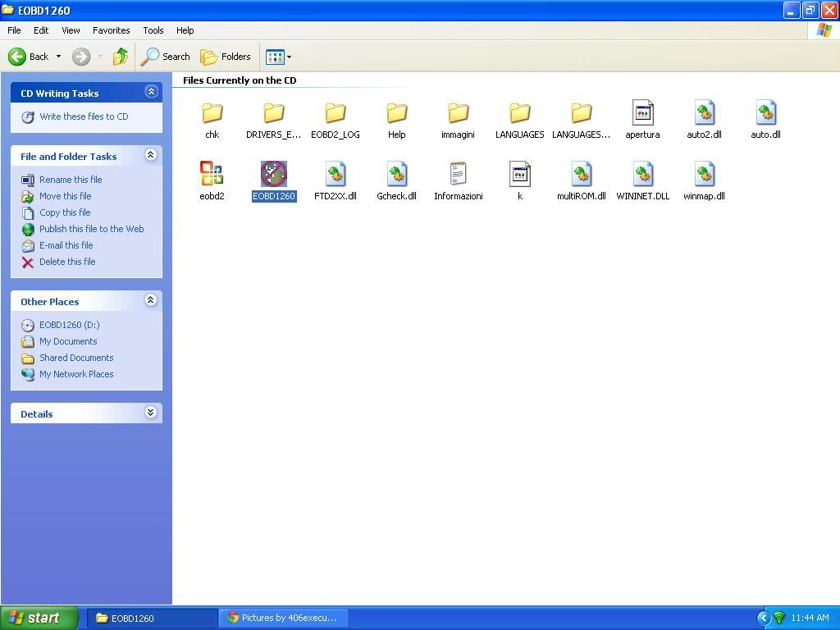Collapse the File and Folder Tasks panel
Screen dimensions: 840x630
tap(151, 155)
